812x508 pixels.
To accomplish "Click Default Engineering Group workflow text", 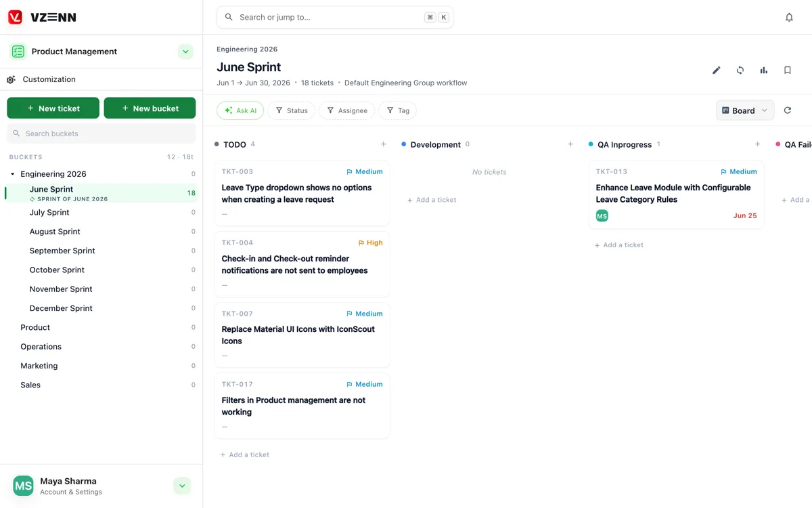I will (406, 83).
